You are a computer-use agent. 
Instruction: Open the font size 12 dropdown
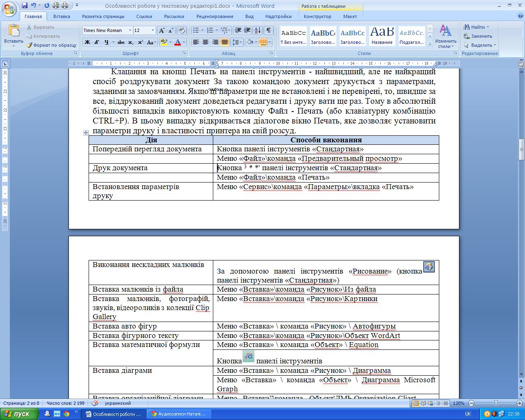point(153,30)
